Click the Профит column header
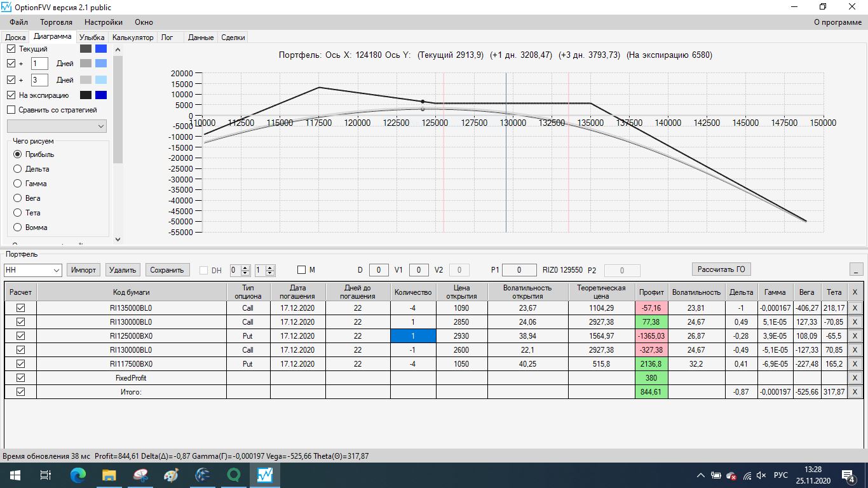Viewport: 868px width, 488px height. coord(651,292)
